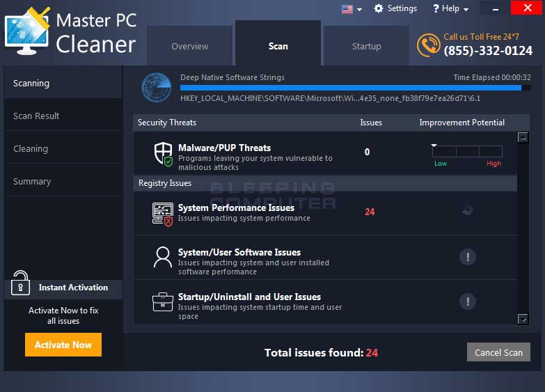This screenshot has height=392, width=545.
Task: Click 'Call us Toll Free 24*7' text
Action: click(x=481, y=36)
